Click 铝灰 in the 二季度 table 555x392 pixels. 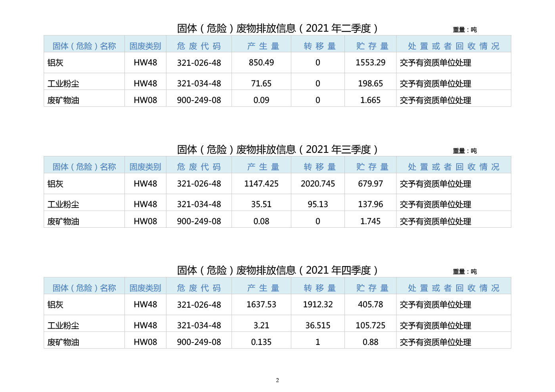click(55, 63)
